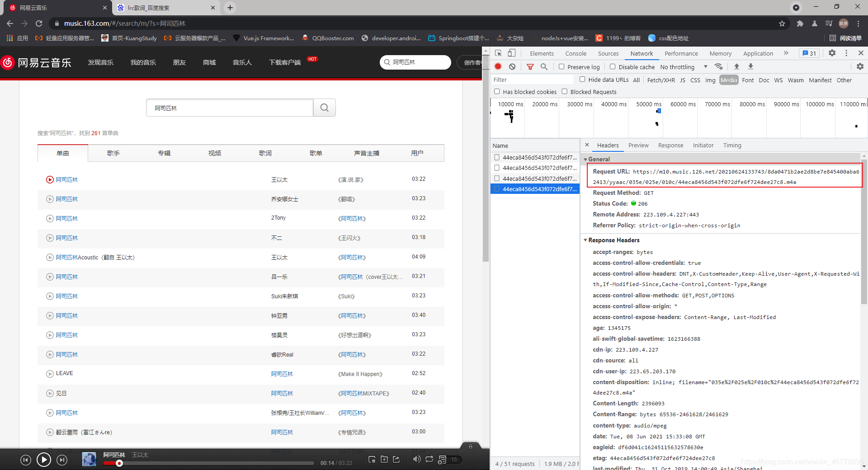Switch to the Sources tab
This screenshot has width=868, height=470.
tap(608, 53)
